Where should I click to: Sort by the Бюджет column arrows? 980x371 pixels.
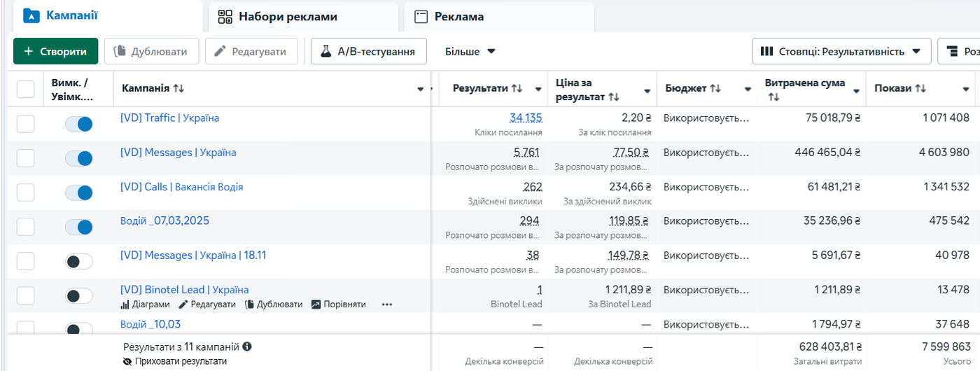click(x=715, y=89)
